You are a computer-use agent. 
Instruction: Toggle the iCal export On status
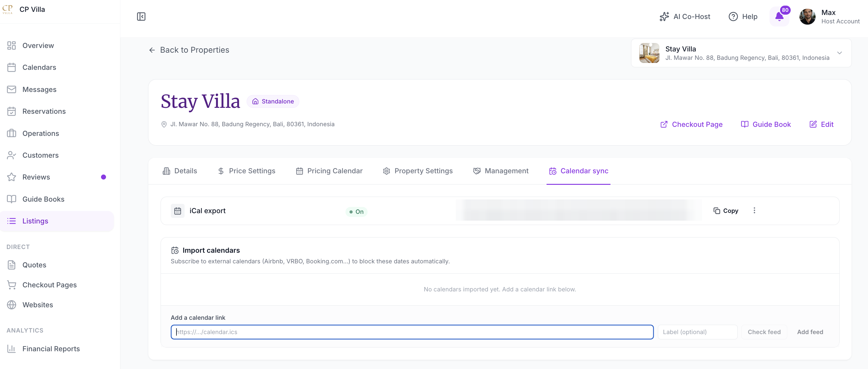(356, 211)
